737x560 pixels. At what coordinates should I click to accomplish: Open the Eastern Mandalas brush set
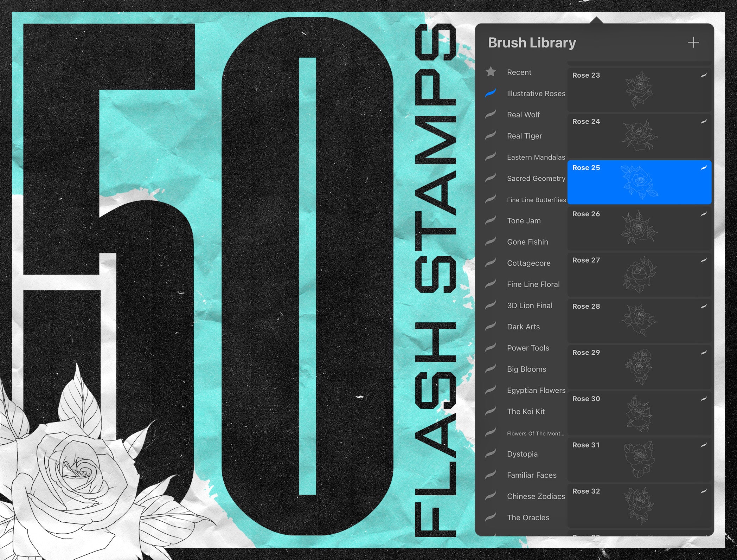pos(536,157)
